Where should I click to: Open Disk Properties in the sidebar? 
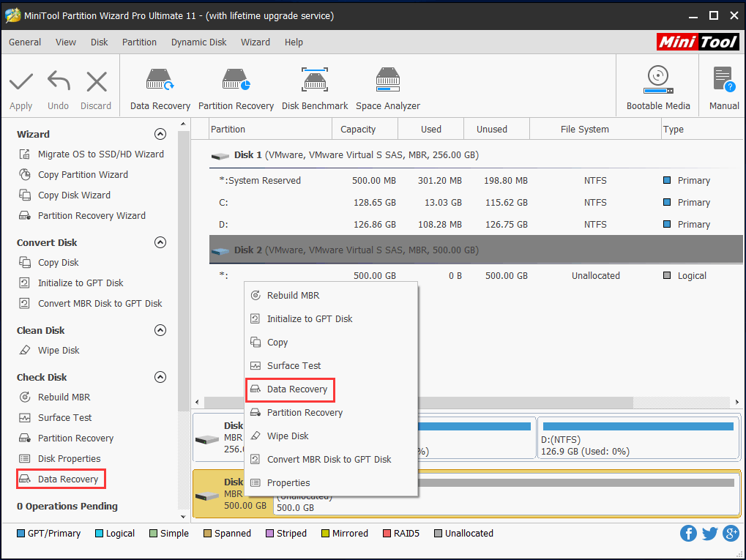tap(70, 459)
